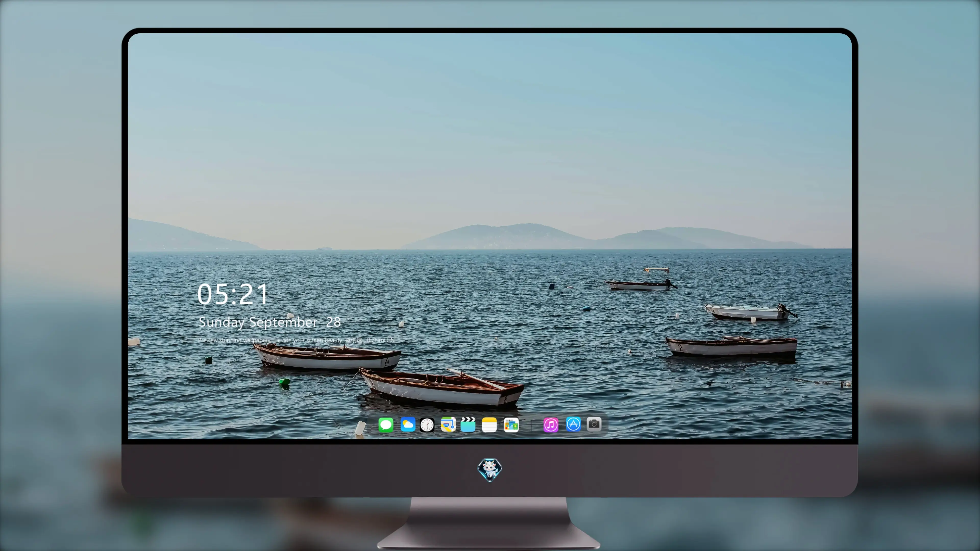Click the 'Preview stunning wallpapers' caption text
This screenshot has width=980, height=551.
296,340
